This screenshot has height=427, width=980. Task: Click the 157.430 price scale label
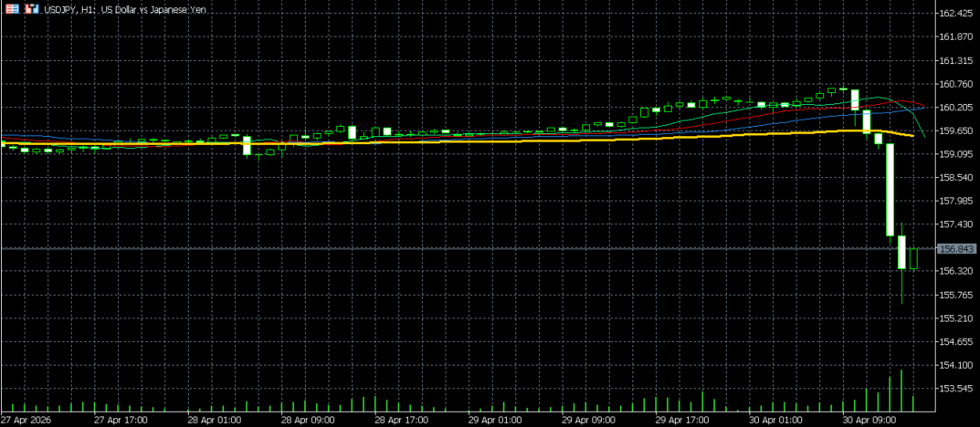957,224
